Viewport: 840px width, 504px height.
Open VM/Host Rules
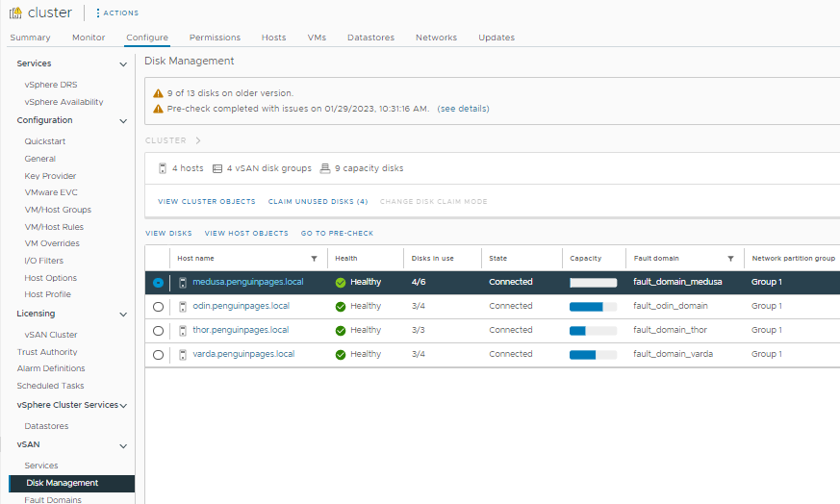54,227
